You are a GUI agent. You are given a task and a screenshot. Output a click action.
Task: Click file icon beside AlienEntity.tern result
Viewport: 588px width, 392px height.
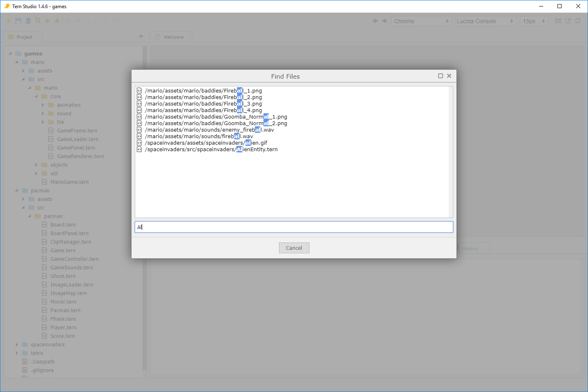point(139,149)
